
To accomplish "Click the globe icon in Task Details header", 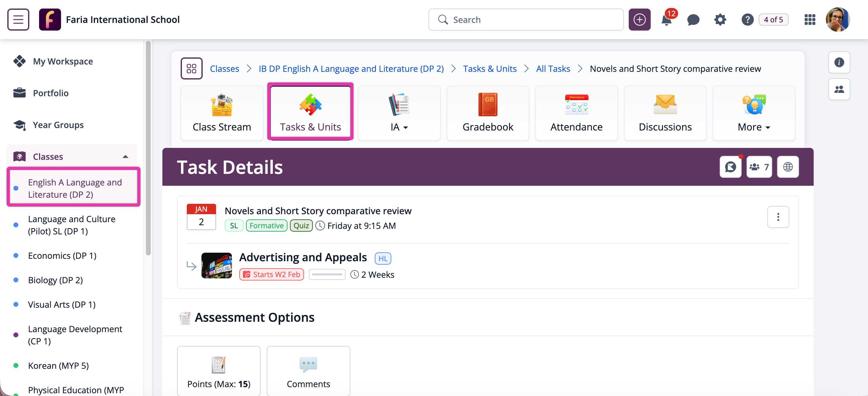I will tap(788, 167).
